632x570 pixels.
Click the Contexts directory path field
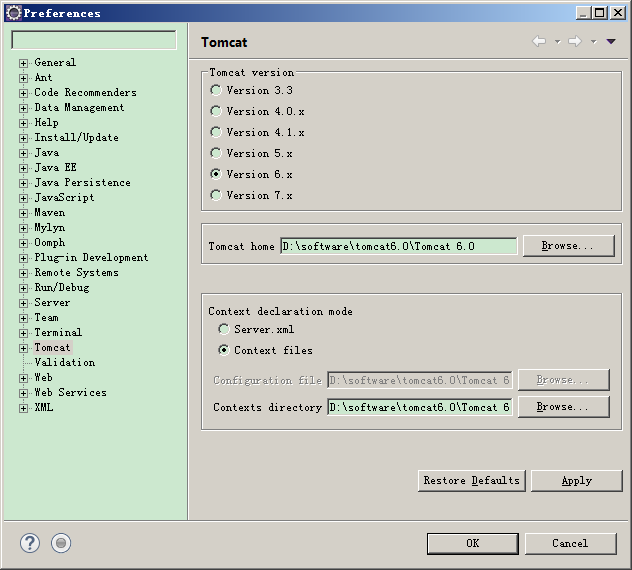point(420,407)
